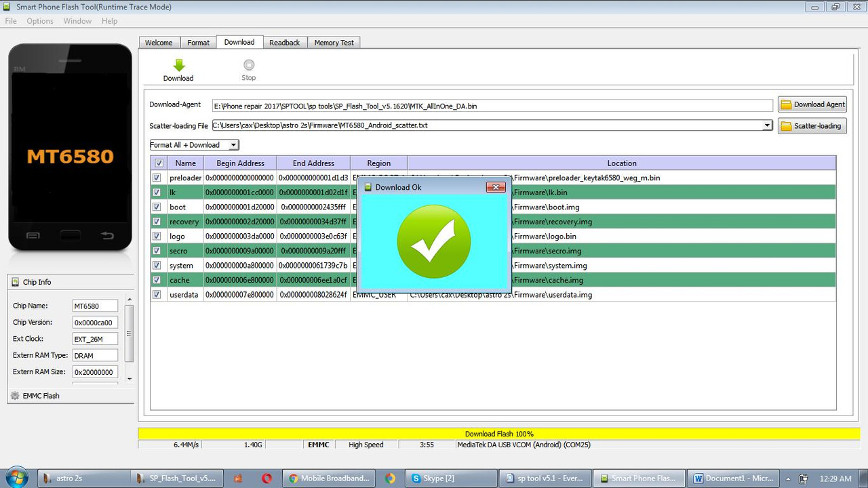
Task: Click the Chip Version 0x0000ca00 field
Action: (x=95, y=323)
